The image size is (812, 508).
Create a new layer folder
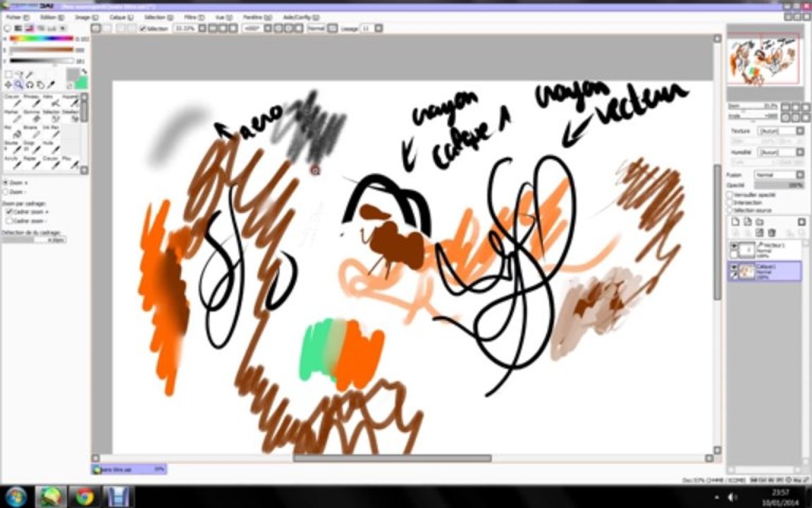pyautogui.click(x=760, y=222)
